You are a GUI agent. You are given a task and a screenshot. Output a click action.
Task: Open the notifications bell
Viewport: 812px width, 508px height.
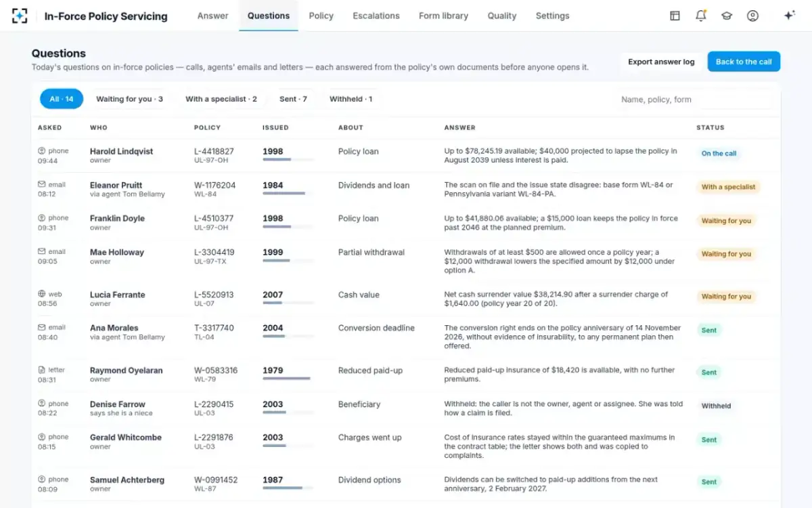coord(701,16)
